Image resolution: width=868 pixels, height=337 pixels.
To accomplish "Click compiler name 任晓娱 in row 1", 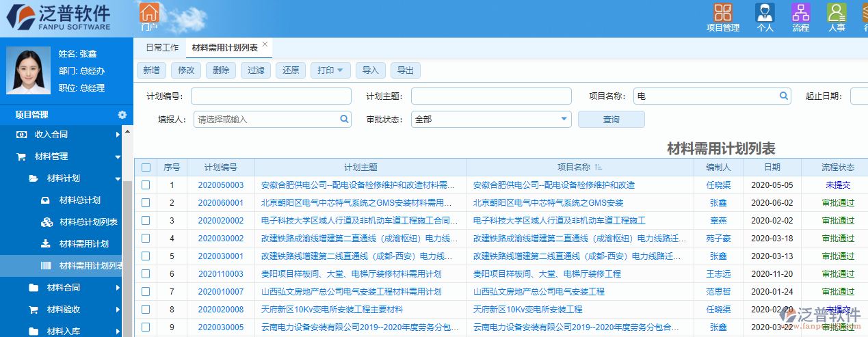I will click(718, 185).
